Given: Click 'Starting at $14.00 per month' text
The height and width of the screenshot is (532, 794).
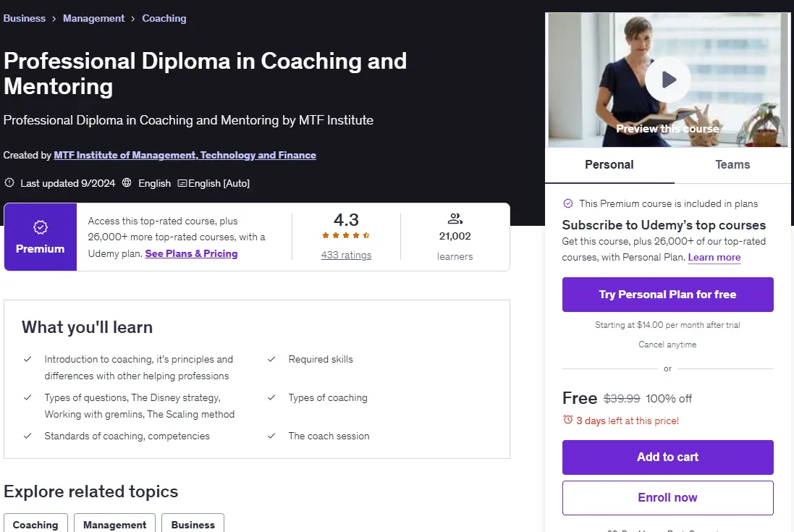Looking at the screenshot, I should 667,325.
